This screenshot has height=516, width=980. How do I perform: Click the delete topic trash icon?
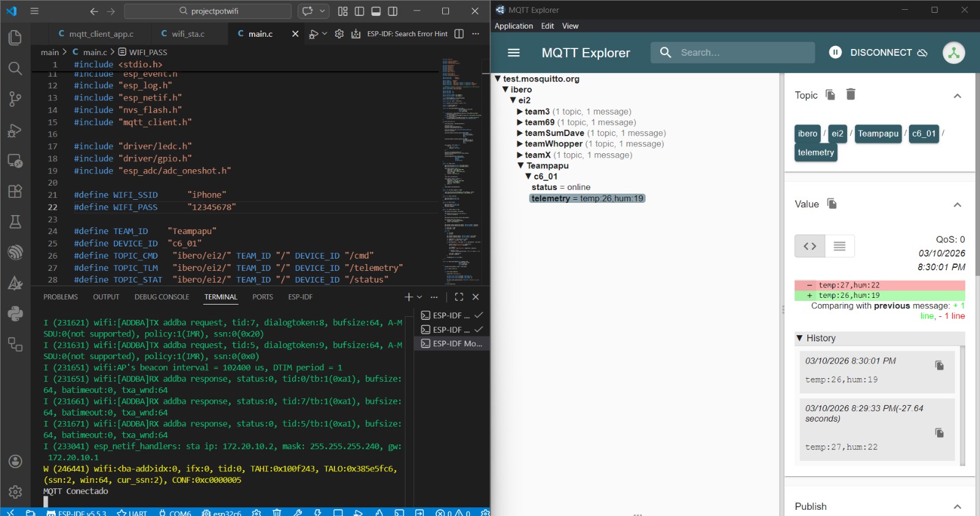(851, 94)
